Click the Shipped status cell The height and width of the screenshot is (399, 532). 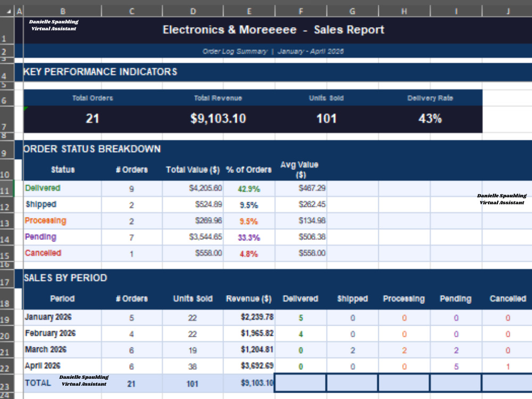click(x=62, y=205)
